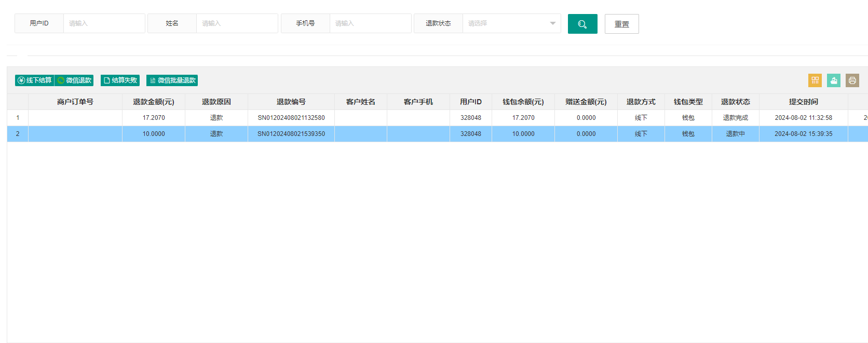Open the 退款状态 select dropdown

(x=511, y=23)
